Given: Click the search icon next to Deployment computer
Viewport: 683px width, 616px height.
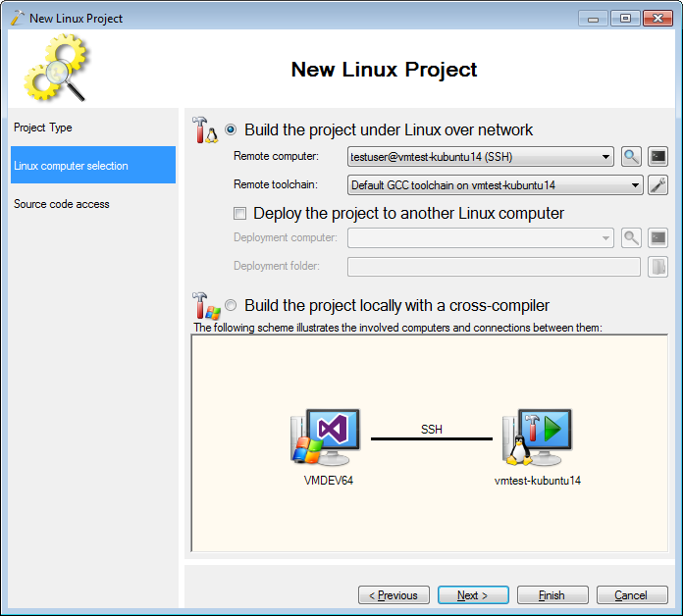Looking at the screenshot, I should [x=631, y=237].
